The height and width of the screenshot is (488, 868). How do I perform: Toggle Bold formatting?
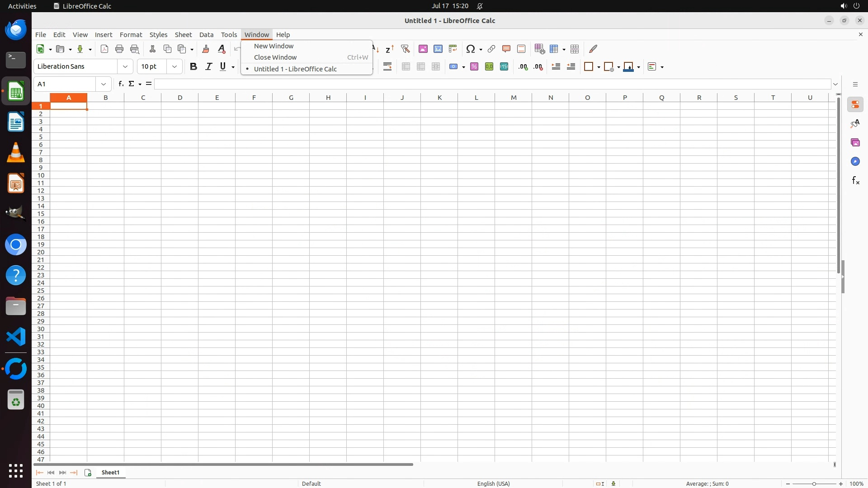pos(193,66)
